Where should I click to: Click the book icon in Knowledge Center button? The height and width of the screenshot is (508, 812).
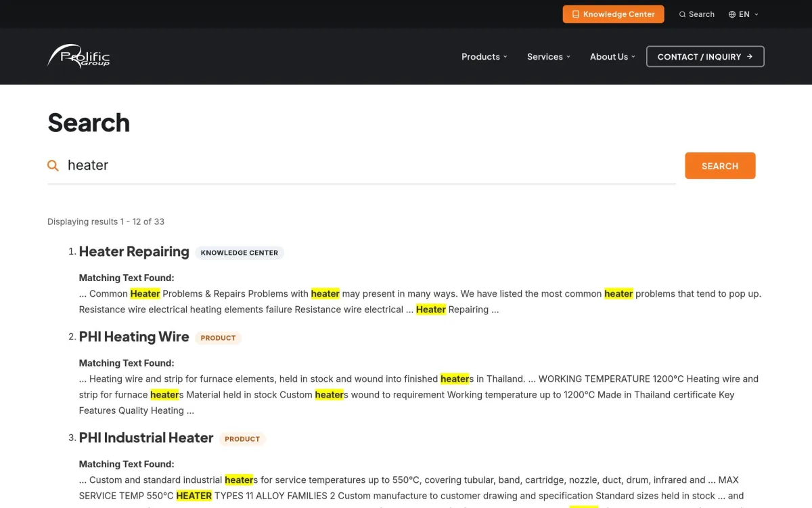pos(575,14)
